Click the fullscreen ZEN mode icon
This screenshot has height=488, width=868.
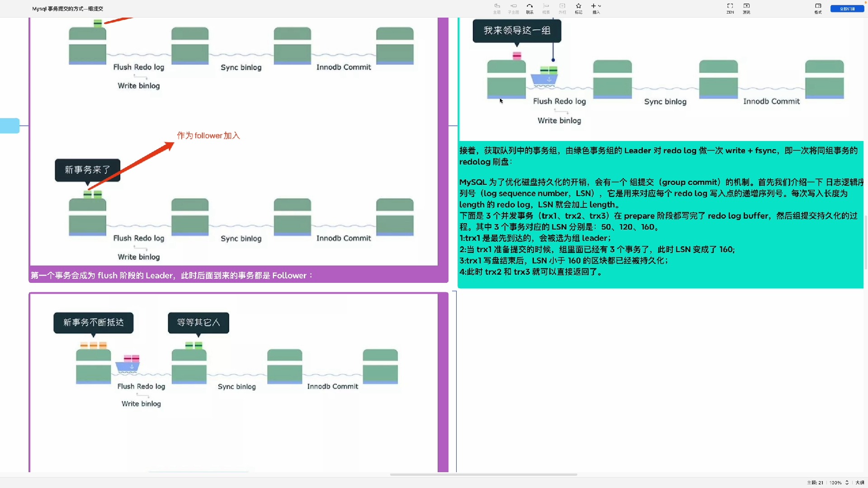730,6
